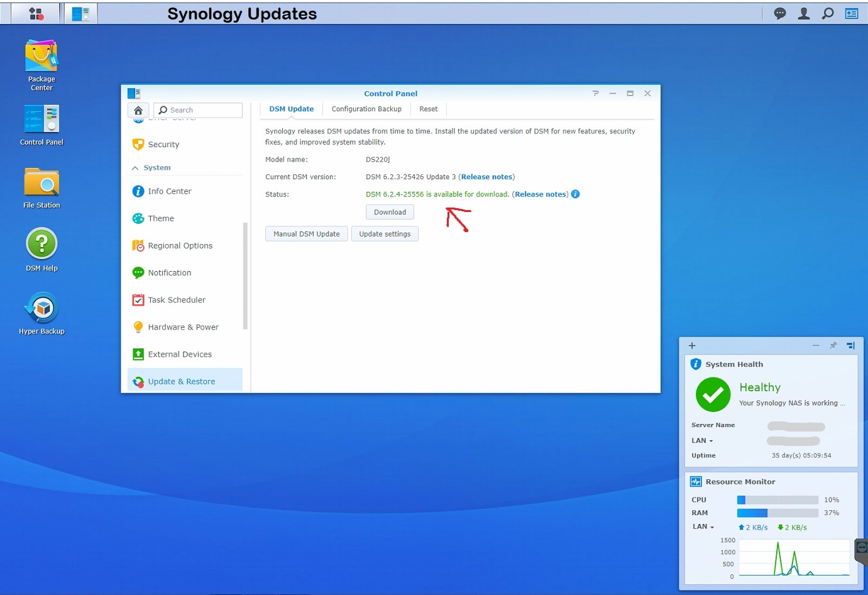Click the sidebar scrollbar in Control Panel
This screenshot has width=868, height=595.
[245, 275]
